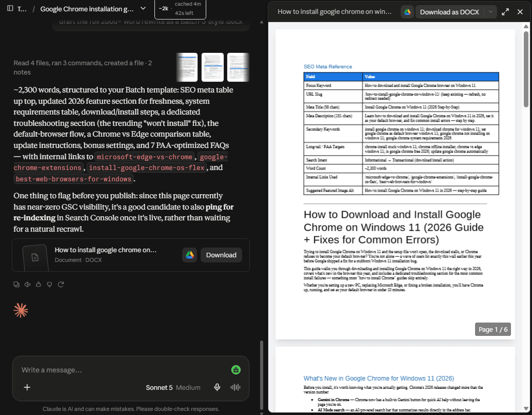This screenshot has width=532, height=415.
Task: Save the file card to Google Drive
Action: [x=190, y=255]
